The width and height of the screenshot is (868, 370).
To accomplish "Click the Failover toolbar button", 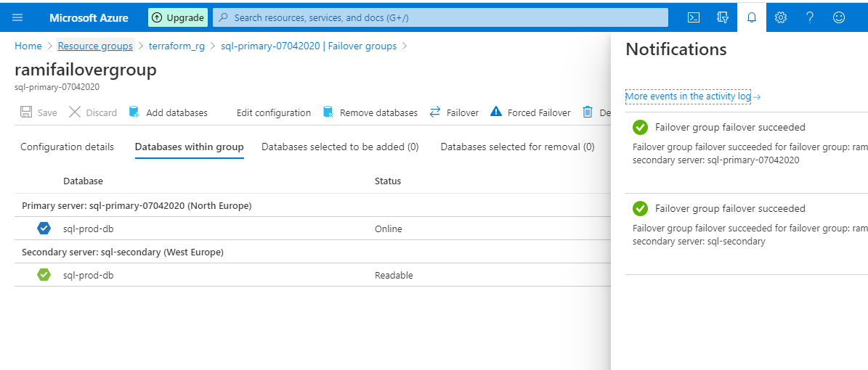I will point(454,112).
